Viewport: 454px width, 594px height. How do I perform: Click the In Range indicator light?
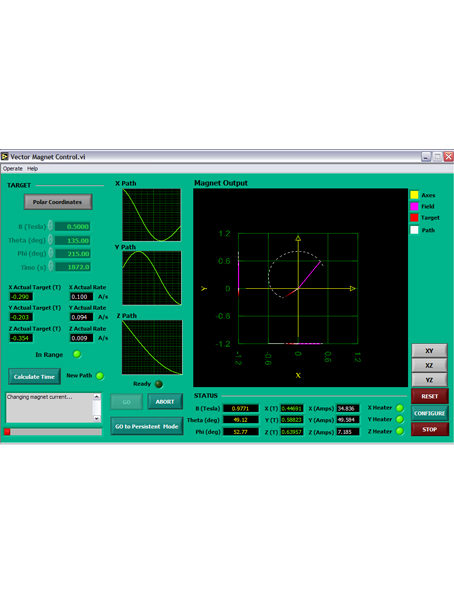[77, 355]
